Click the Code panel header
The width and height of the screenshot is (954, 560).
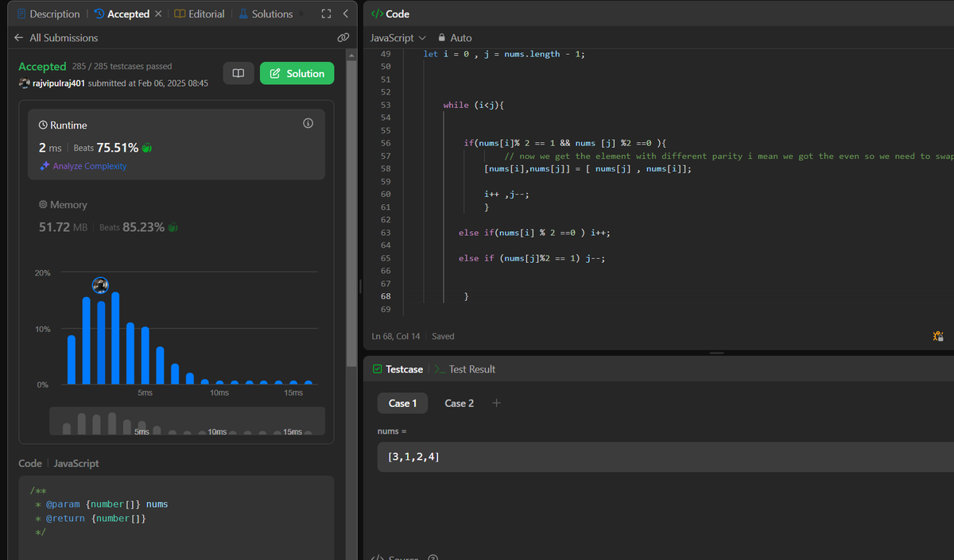pyautogui.click(x=390, y=14)
